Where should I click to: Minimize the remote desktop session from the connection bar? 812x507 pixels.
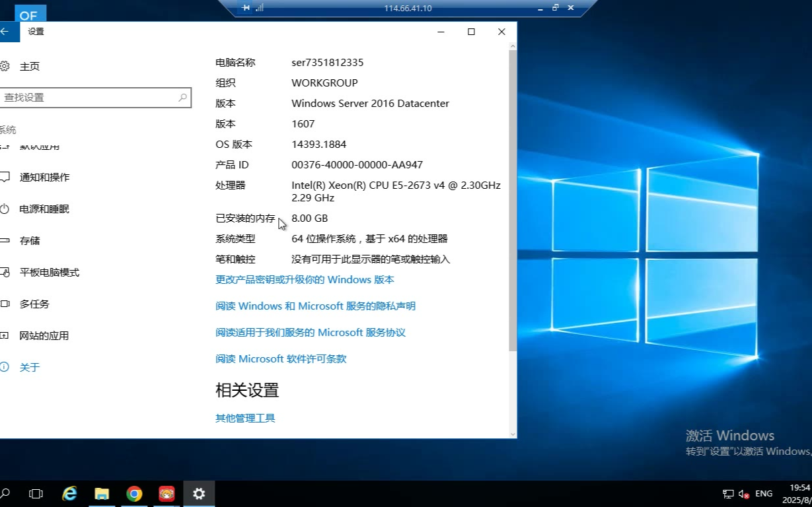point(540,8)
